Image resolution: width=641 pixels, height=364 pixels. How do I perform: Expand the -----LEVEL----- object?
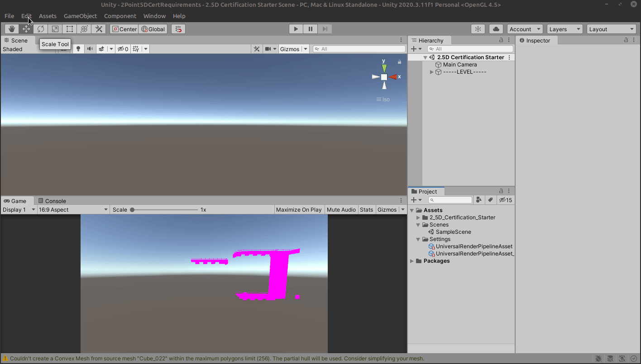[x=431, y=72]
